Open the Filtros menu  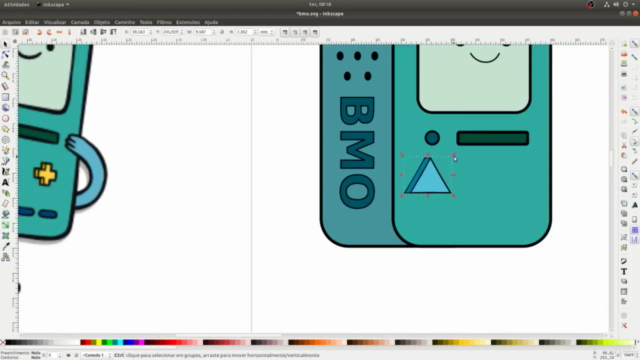pos(164,22)
